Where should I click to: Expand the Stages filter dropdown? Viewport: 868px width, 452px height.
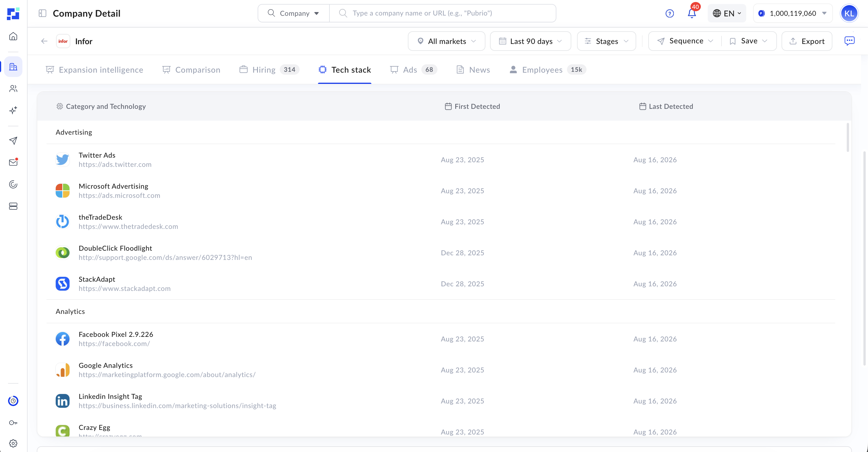(x=607, y=41)
